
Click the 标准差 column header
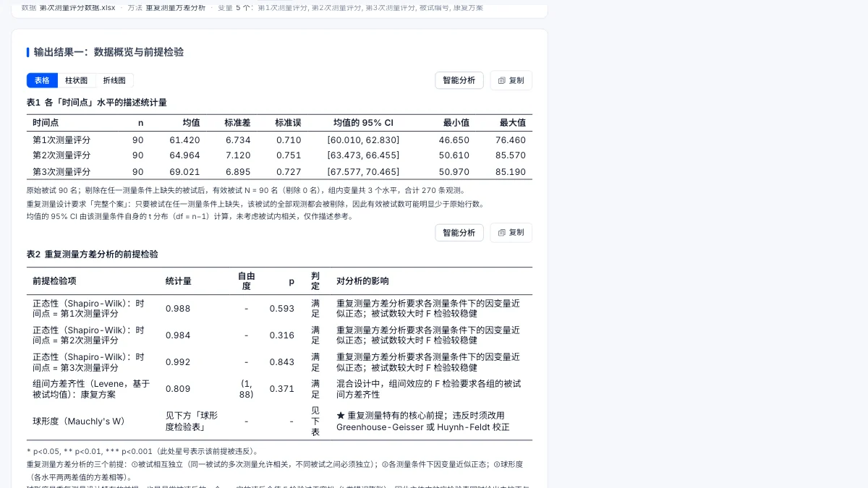click(x=237, y=123)
